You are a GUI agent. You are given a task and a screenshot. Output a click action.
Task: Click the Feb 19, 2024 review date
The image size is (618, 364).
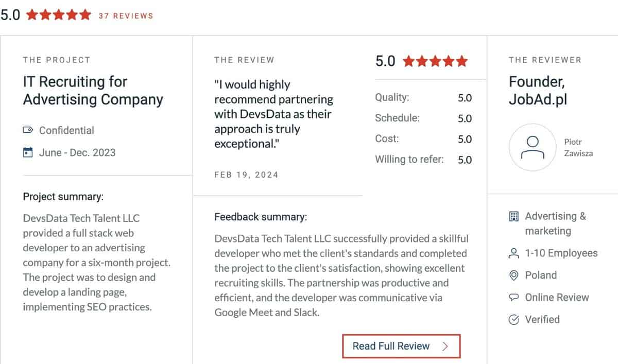246,175
